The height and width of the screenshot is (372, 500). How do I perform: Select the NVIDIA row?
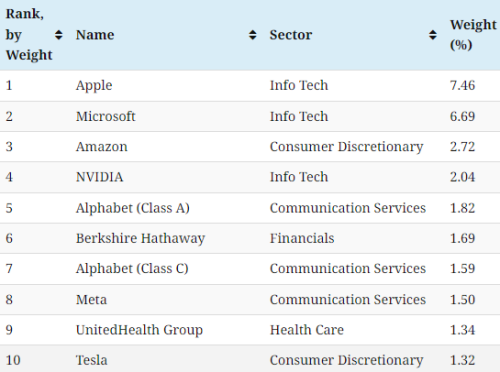point(250,177)
